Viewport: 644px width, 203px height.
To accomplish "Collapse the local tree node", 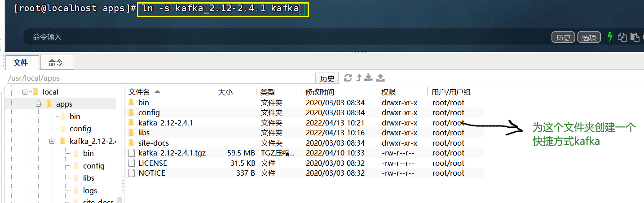I will 25,92.
